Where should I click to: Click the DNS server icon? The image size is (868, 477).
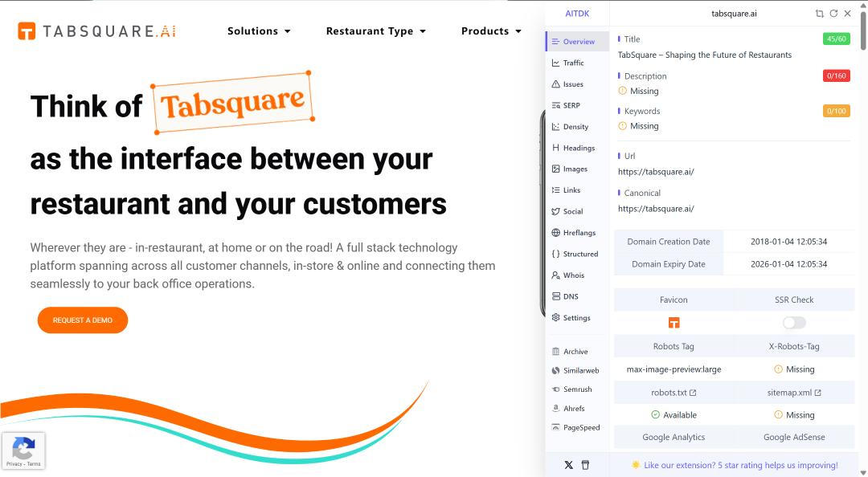(x=556, y=296)
